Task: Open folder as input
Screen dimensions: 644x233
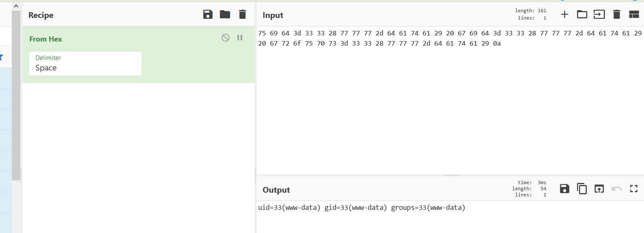Action: [x=582, y=15]
